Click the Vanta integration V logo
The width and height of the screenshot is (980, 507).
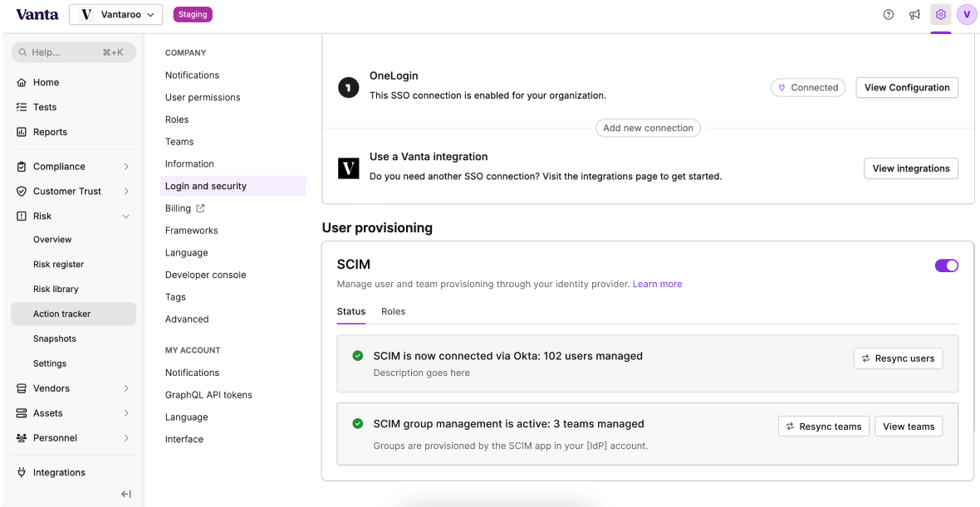[348, 169]
